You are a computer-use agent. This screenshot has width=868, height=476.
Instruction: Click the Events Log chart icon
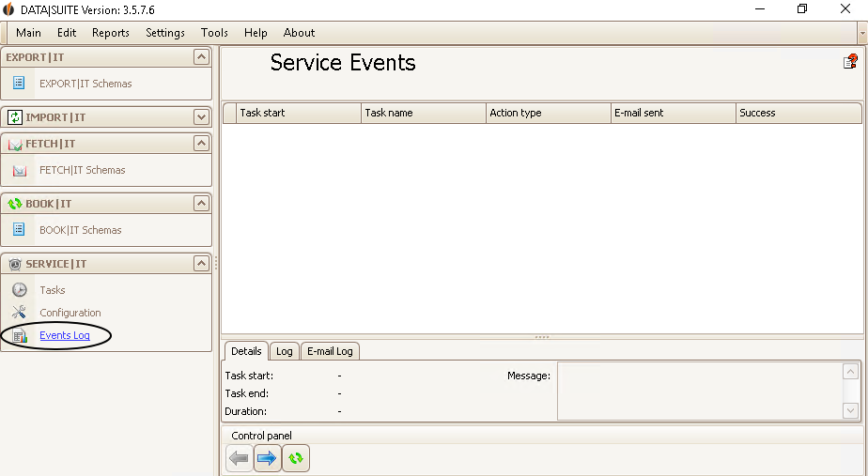point(20,335)
